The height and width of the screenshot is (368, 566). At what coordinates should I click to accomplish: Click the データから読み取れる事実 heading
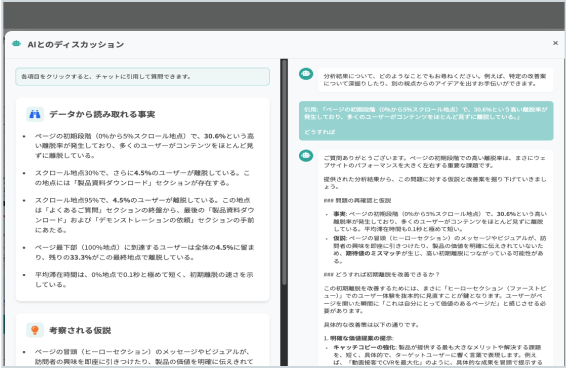(x=102, y=114)
